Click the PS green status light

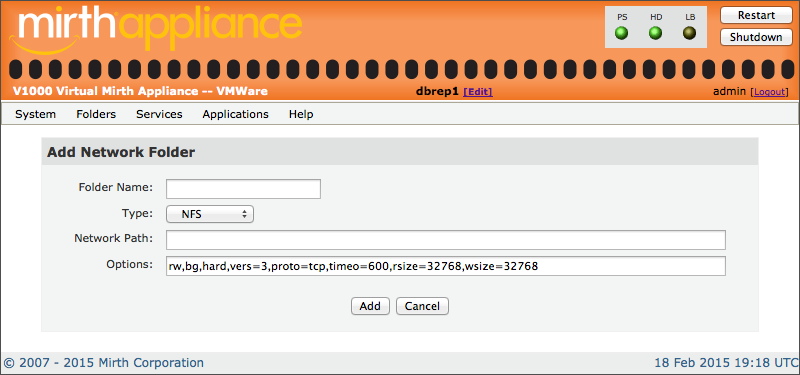tap(621, 34)
